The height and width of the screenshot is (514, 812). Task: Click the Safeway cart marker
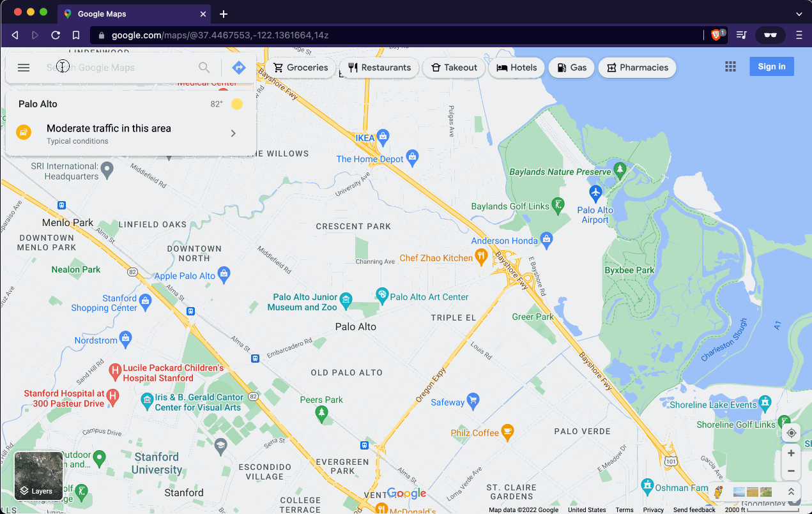(473, 400)
